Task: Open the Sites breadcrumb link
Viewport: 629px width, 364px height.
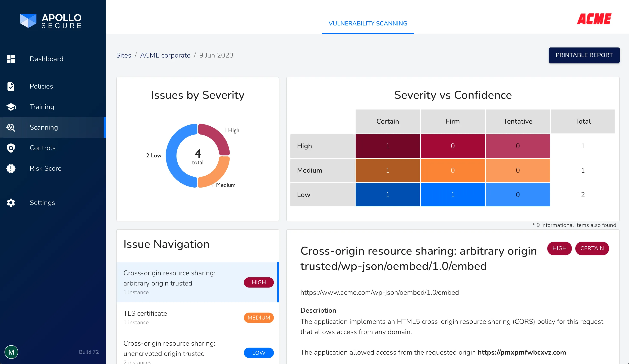Action: [124, 55]
